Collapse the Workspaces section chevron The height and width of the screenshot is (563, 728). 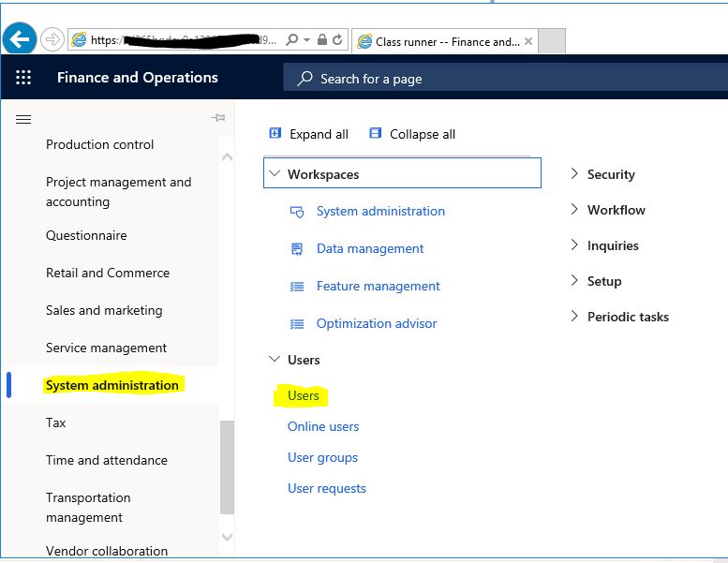point(275,174)
